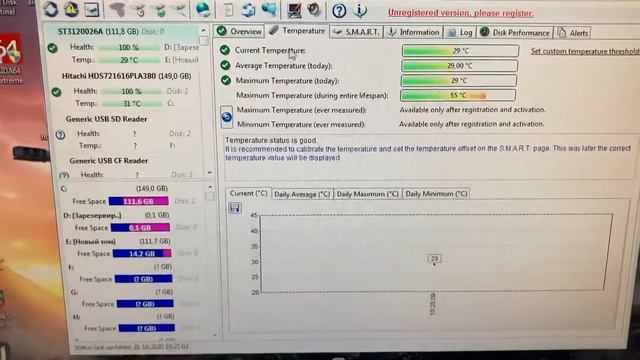Open the AIDA64 Extreme desktop icon

click(11, 59)
